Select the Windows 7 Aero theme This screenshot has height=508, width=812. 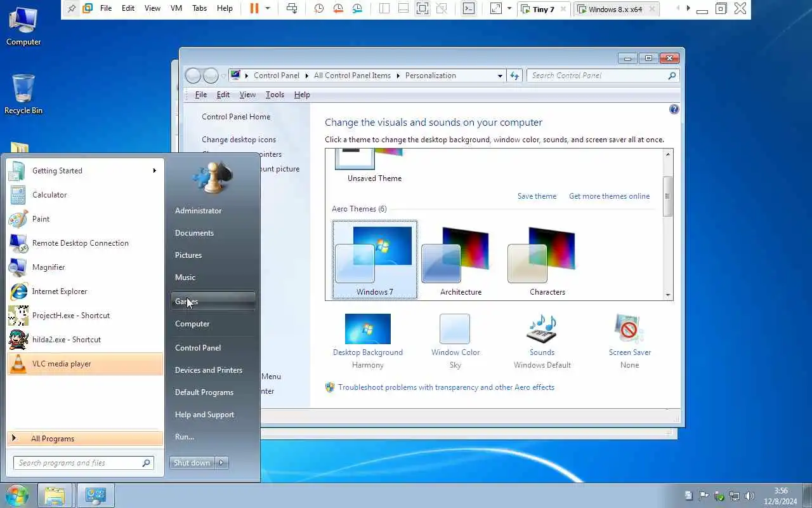[375, 260]
